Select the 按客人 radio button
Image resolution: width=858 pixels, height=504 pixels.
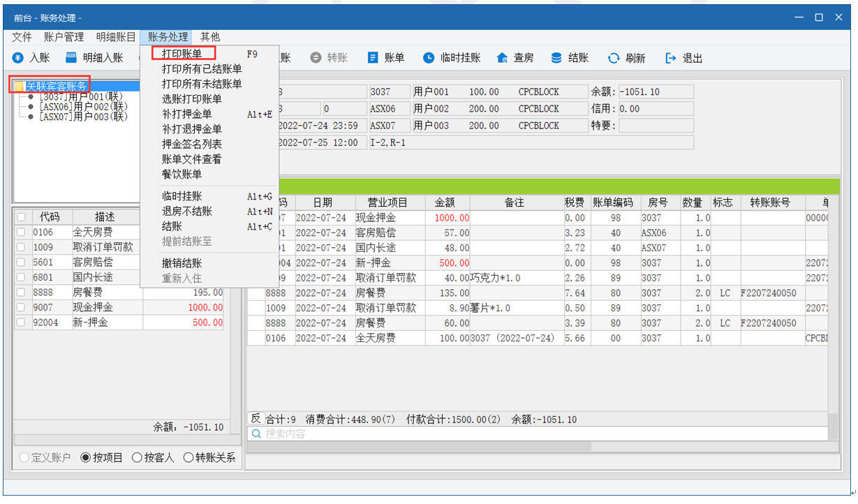coord(138,458)
